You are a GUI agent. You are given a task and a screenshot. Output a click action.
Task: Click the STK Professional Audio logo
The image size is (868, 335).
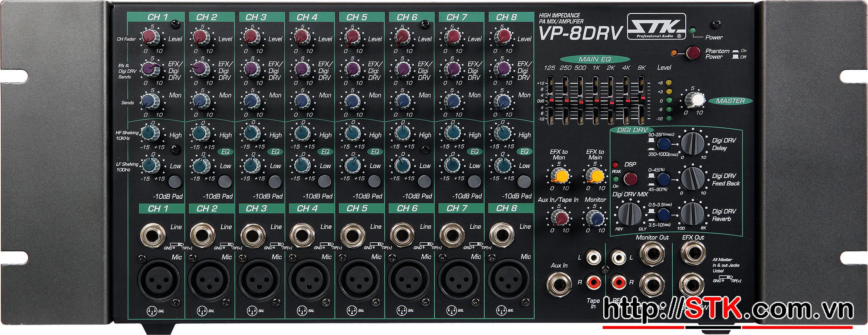pyautogui.click(x=658, y=26)
